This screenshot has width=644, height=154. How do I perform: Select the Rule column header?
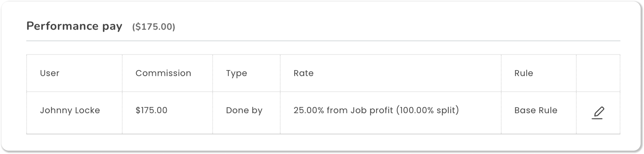[x=524, y=73]
